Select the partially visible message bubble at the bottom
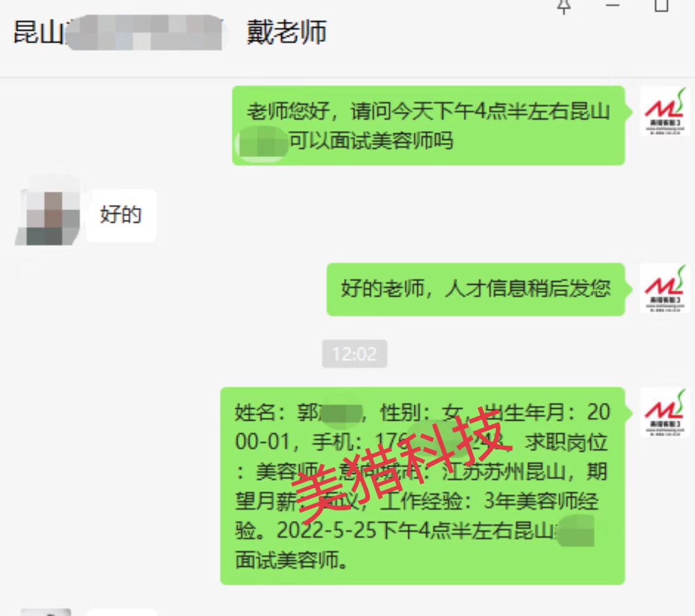This screenshot has height=616, width=695. tap(121, 613)
